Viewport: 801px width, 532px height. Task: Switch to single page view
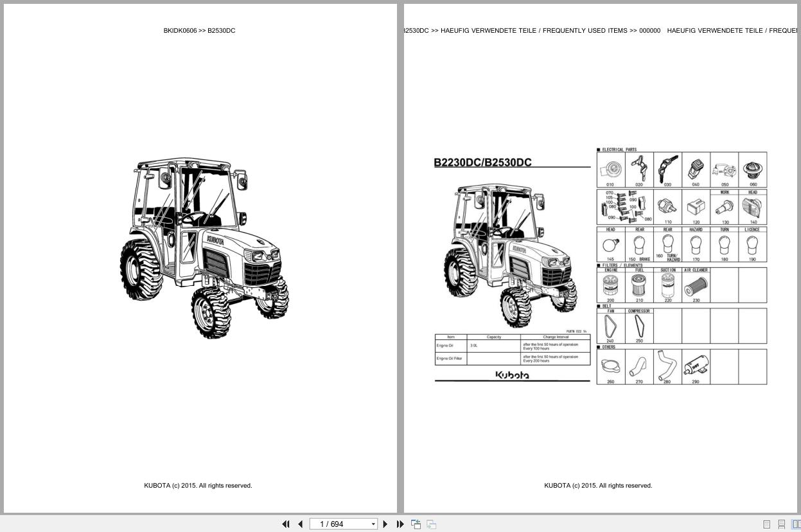[766, 524]
